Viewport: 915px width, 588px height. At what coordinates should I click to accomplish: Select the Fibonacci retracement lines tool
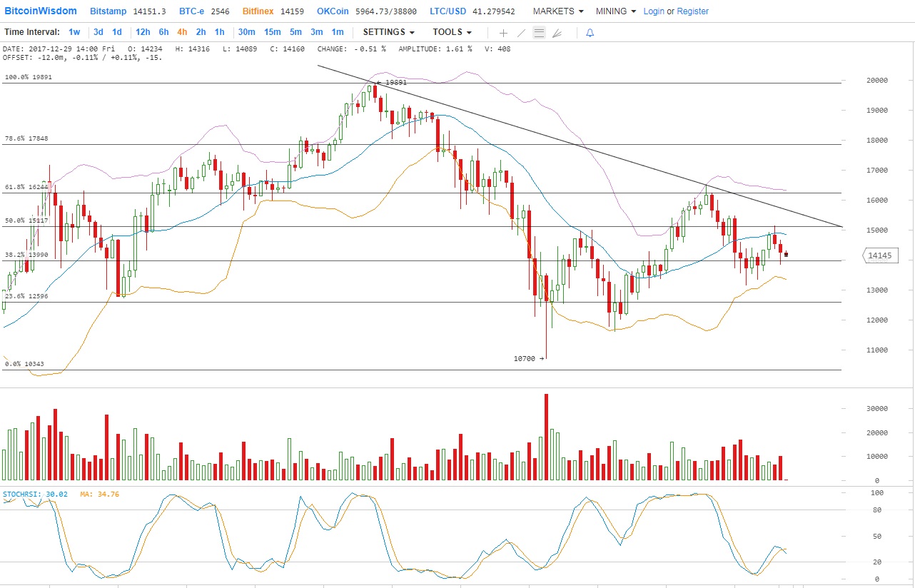coord(540,33)
